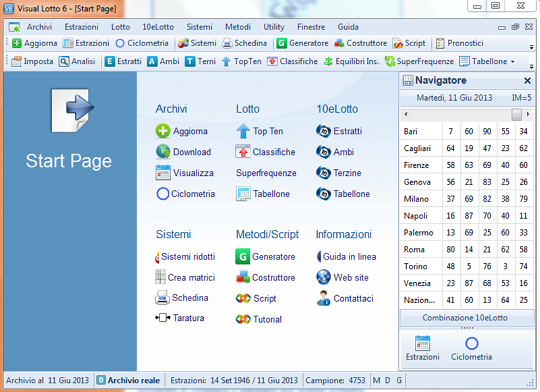Image resolution: width=540 pixels, height=392 pixels.
Task: Open Estrazioni from the top toolbar
Action: click(x=86, y=43)
